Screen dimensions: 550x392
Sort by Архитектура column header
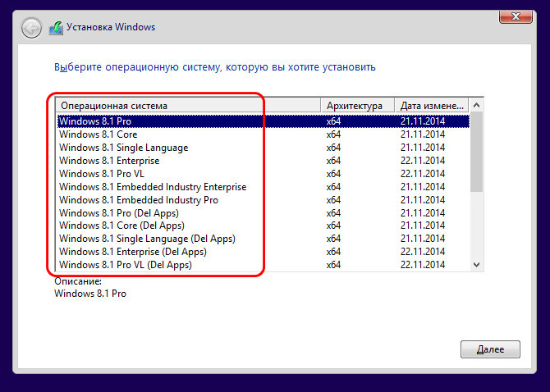[358, 106]
